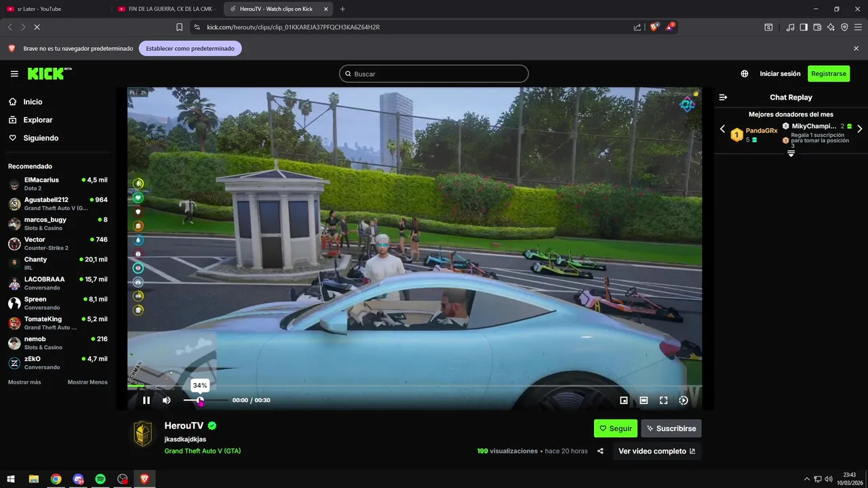Switch to the sr Later YouTube tab
868x488 pixels.
56,9
